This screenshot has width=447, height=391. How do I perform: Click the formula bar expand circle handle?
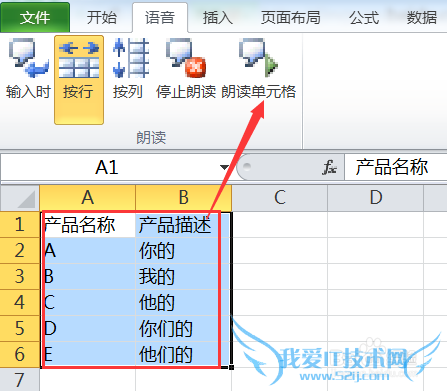point(247,166)
